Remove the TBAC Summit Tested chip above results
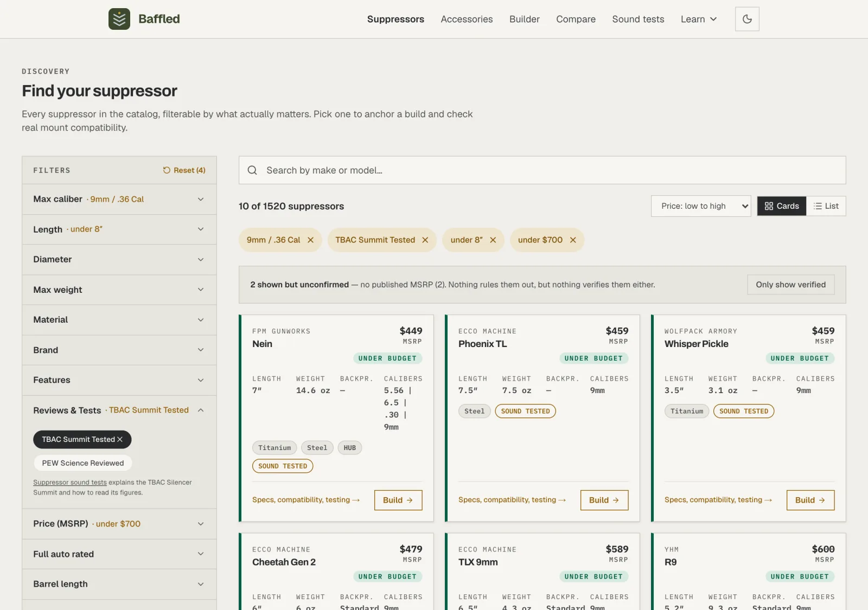868x610 pixels. pyautogui.click(x=425, y=240)
